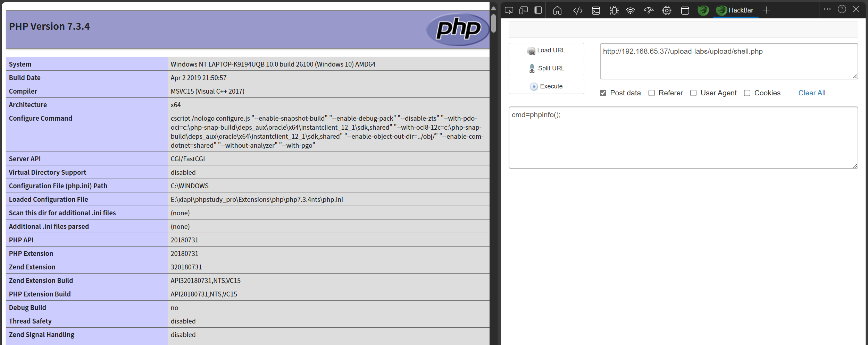Click the Windows NT LAPTOP-K9194UQB system value

pos(273,64)
